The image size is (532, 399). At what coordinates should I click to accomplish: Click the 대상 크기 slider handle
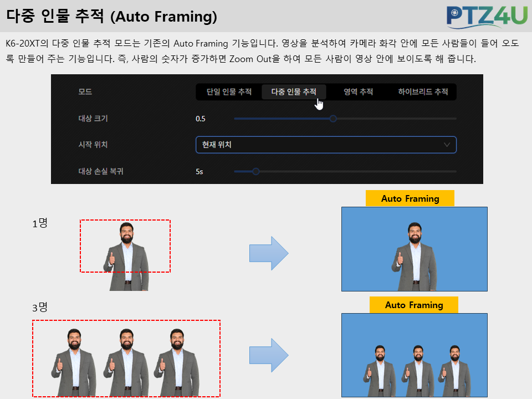pyautogui.click(x=333, y=119)
